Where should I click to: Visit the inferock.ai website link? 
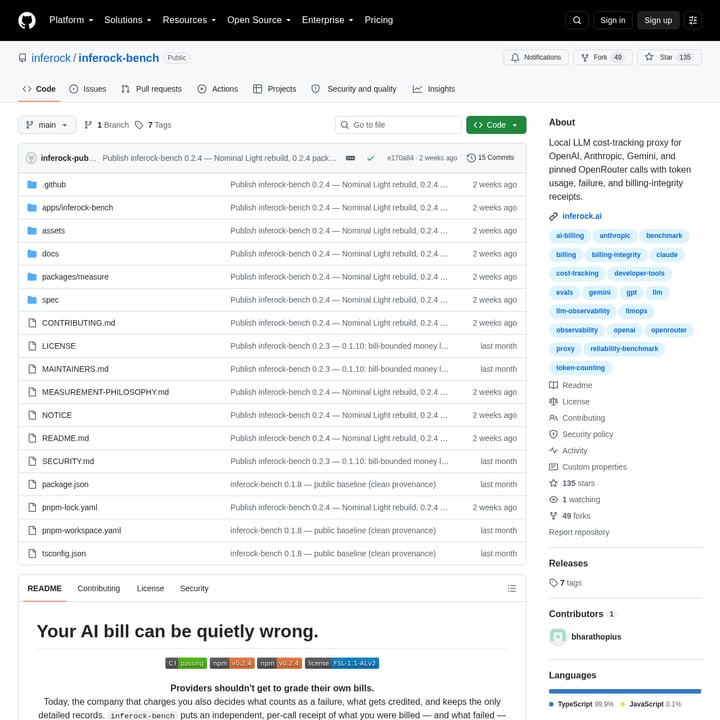(x=582, y=216)
